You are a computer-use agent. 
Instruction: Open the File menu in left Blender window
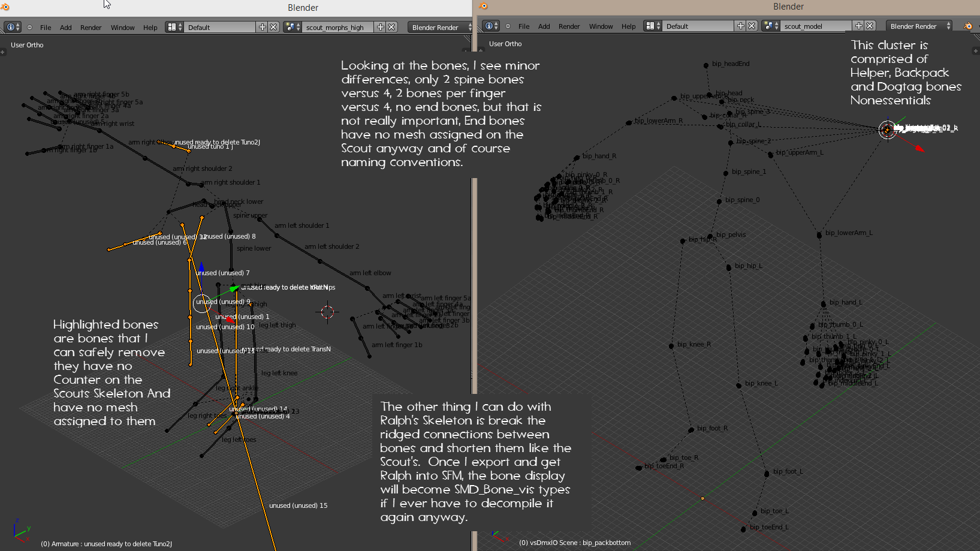[46, 28]
